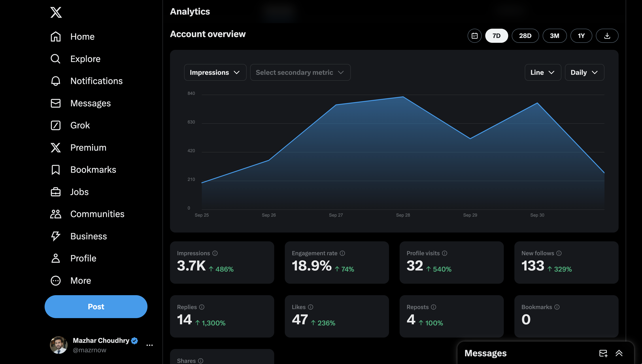Click info icon next to Impressions card
Screen dimensions: 642x364
pos(215,253)
